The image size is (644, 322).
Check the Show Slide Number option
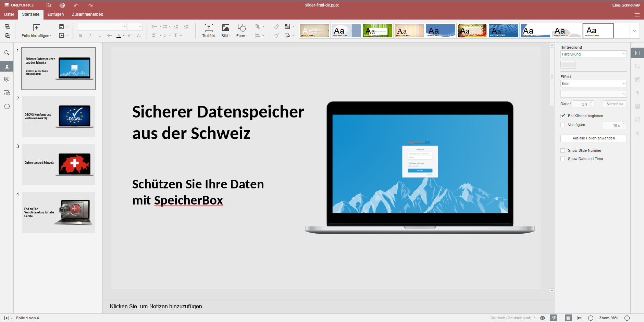563,150
